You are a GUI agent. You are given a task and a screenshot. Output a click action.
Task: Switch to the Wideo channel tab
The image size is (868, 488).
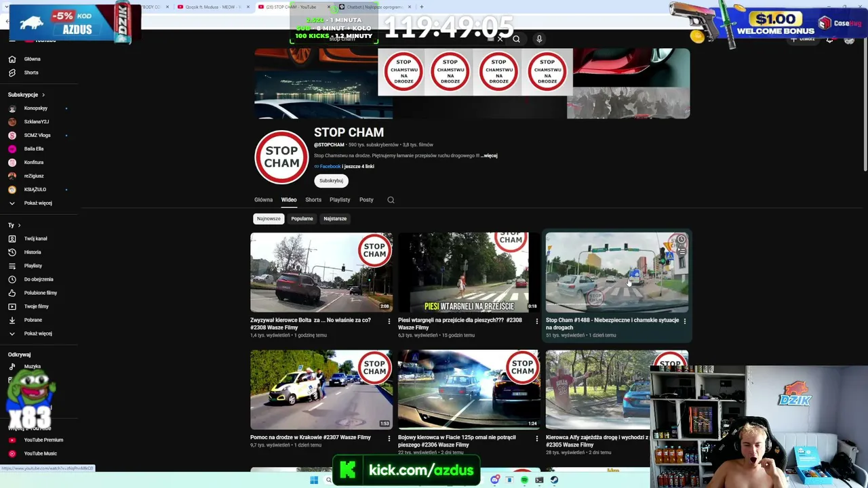point(289,200)
